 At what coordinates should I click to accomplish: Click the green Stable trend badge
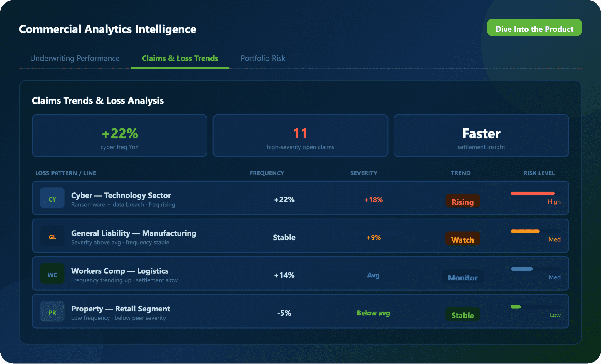462,315
